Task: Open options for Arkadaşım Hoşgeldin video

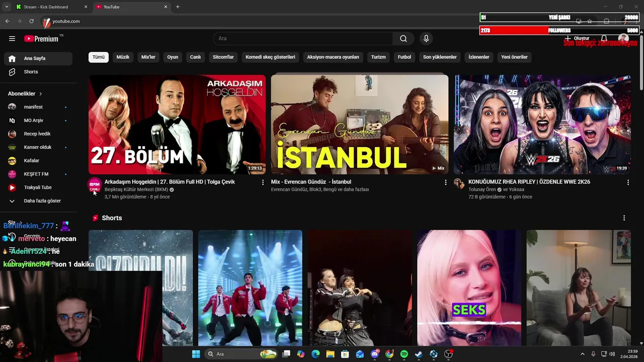Action: click(263, 183)
